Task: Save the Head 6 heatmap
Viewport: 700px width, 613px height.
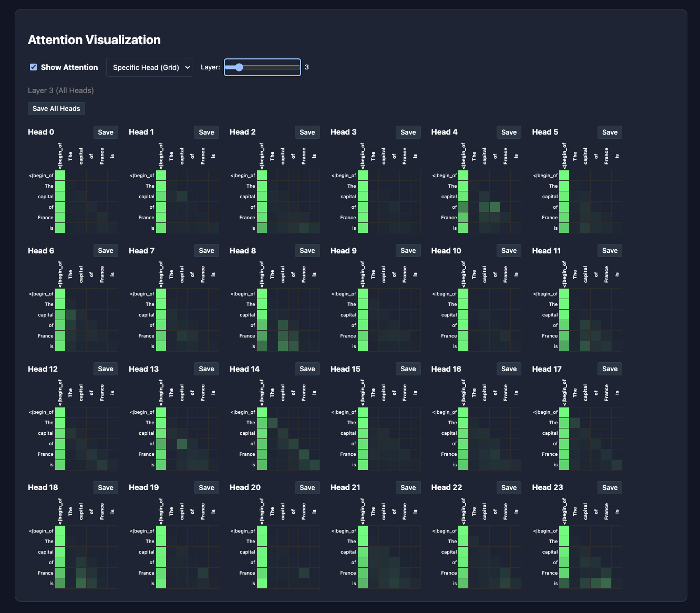Action: click(x=106, y=251)
